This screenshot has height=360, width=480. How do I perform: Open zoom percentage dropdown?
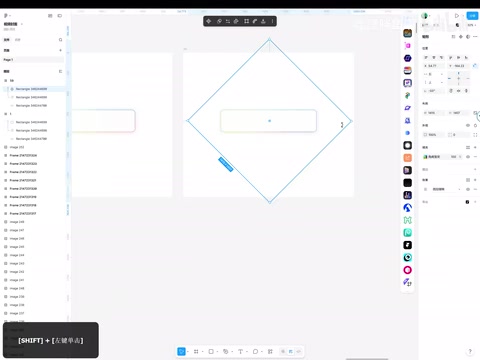(x=471, y=25)
